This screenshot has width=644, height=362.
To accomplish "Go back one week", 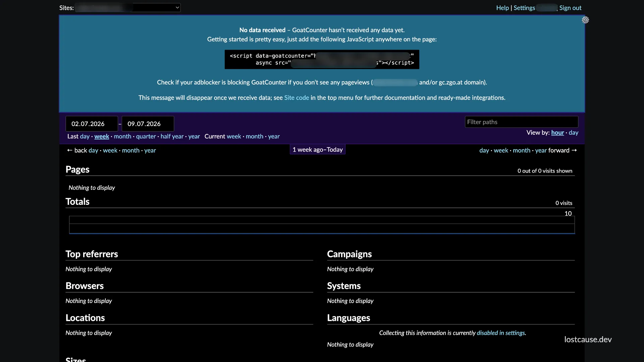I will [x=110, y=150].
